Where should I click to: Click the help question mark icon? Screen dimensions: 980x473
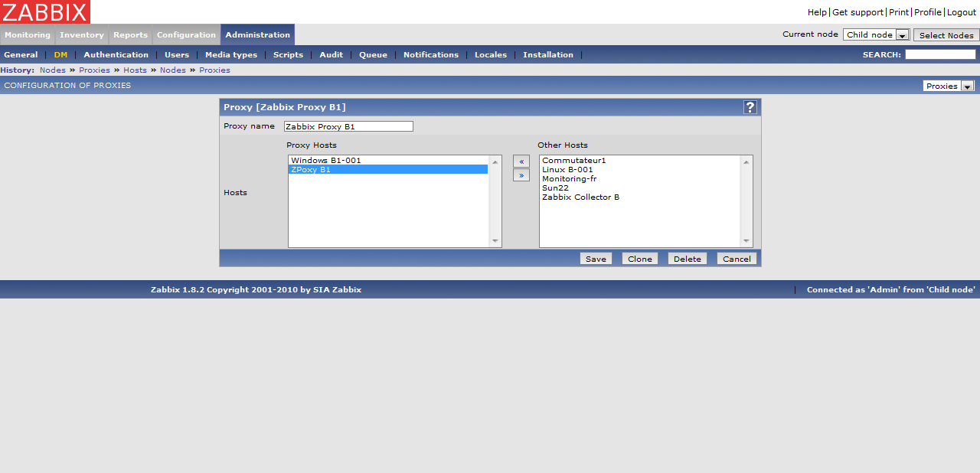tap(750, 107)
